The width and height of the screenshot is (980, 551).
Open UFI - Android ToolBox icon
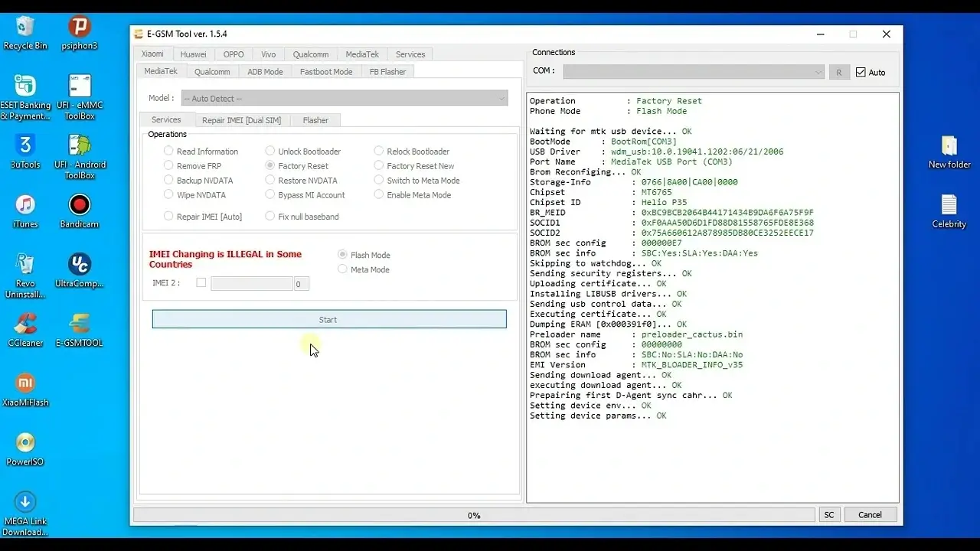click(x=80, y=156)
